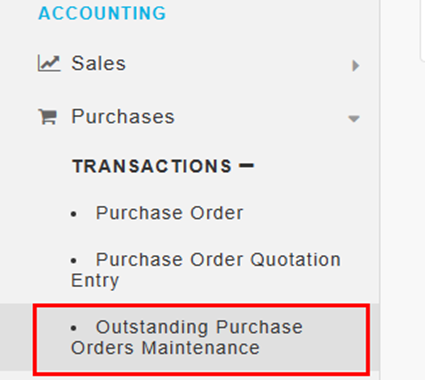Click the word Entry in quotation item

(95, 280)
